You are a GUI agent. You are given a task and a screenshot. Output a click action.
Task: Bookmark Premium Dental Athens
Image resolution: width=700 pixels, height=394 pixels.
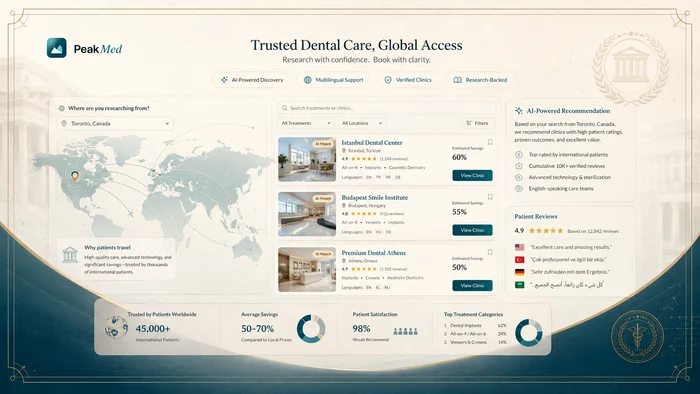(490, 252)
